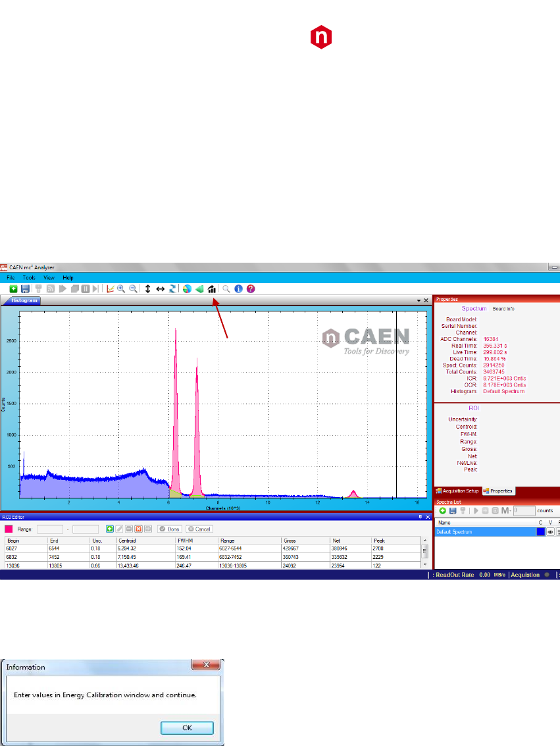Click the purple help question mark icon
This screenshot has width=560, height=746.
click(x=251, y=289)
